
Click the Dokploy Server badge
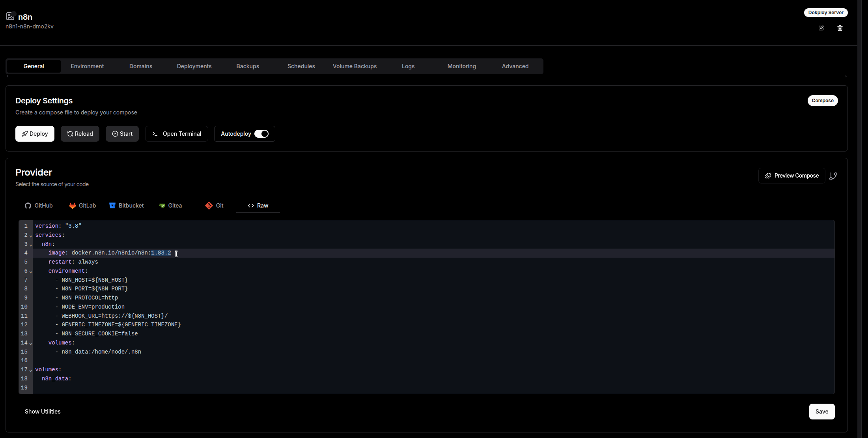pos(826,13)
